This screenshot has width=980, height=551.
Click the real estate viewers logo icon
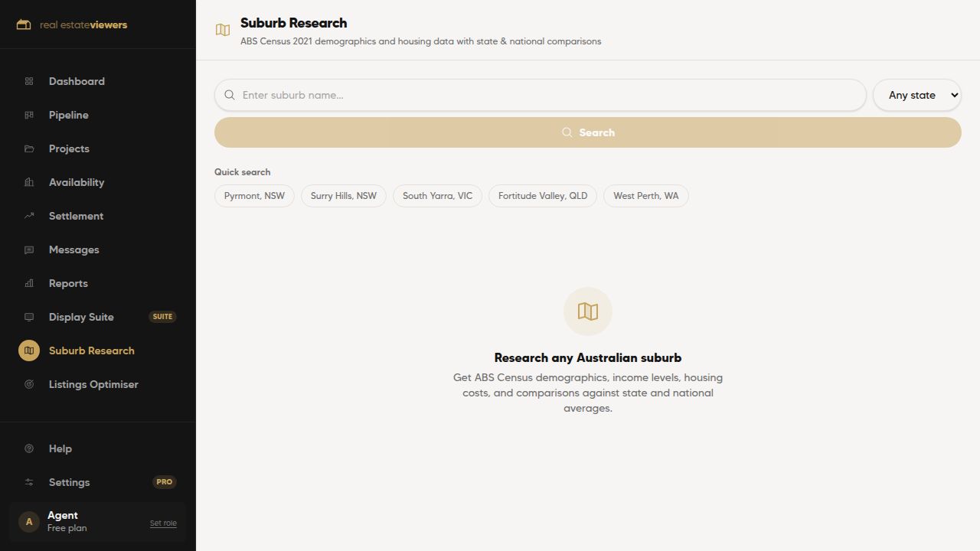[x=24, y=24]
